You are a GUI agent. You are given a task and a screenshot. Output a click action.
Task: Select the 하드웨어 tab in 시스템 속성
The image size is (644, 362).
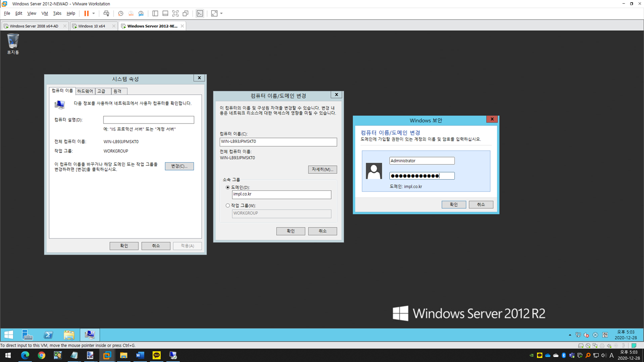tap(85, 91)
